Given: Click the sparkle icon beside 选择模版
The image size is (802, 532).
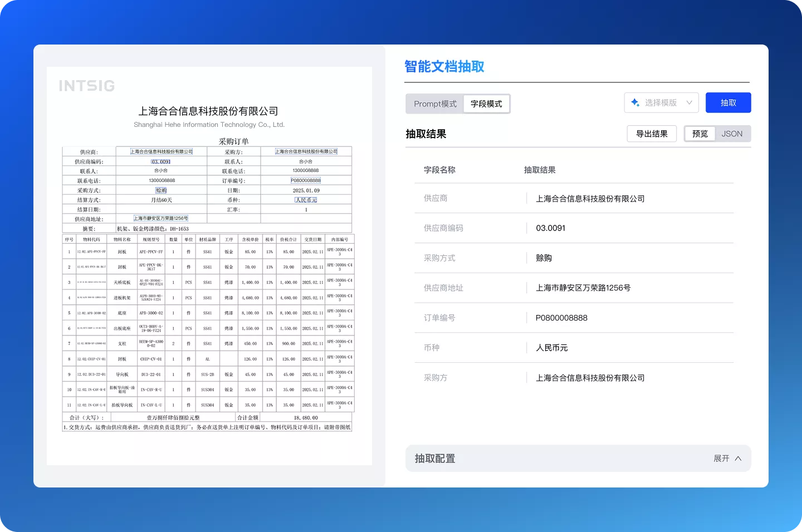Looking at the screenshot, I should pos(635,102).
